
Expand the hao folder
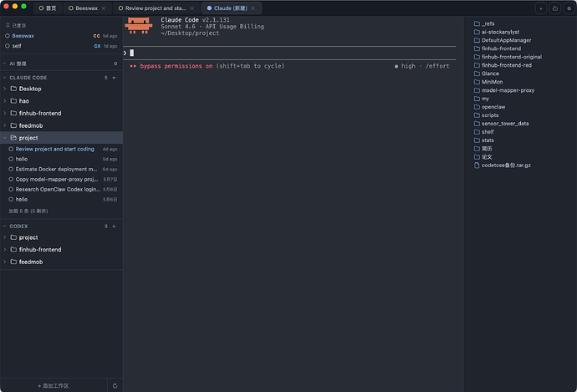(5, 101)
